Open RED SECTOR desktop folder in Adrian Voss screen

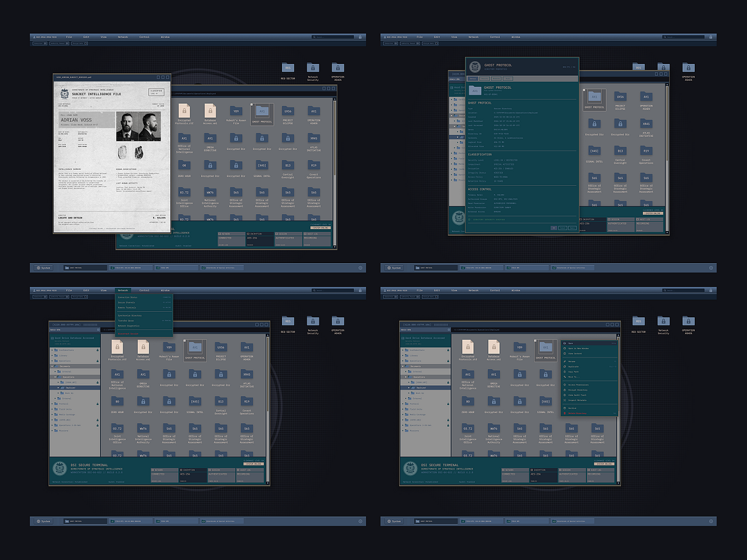click(287, 71)
